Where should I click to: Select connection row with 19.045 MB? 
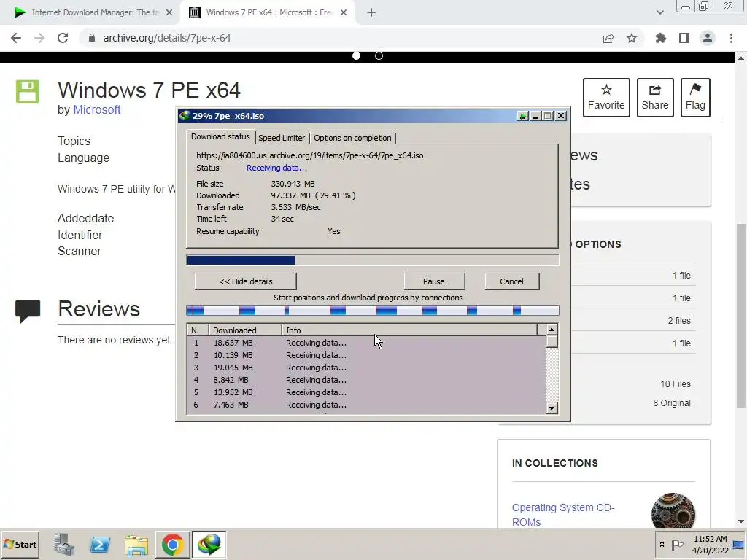(x=367, y=367)
